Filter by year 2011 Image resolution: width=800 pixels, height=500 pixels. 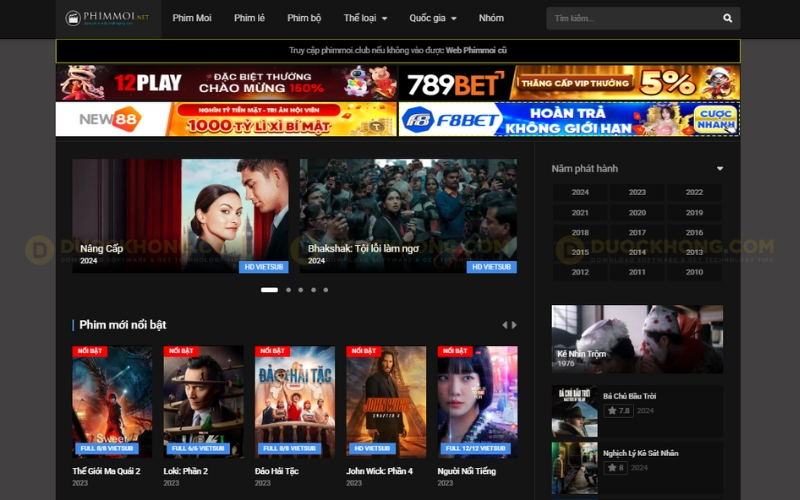[637, 272]
